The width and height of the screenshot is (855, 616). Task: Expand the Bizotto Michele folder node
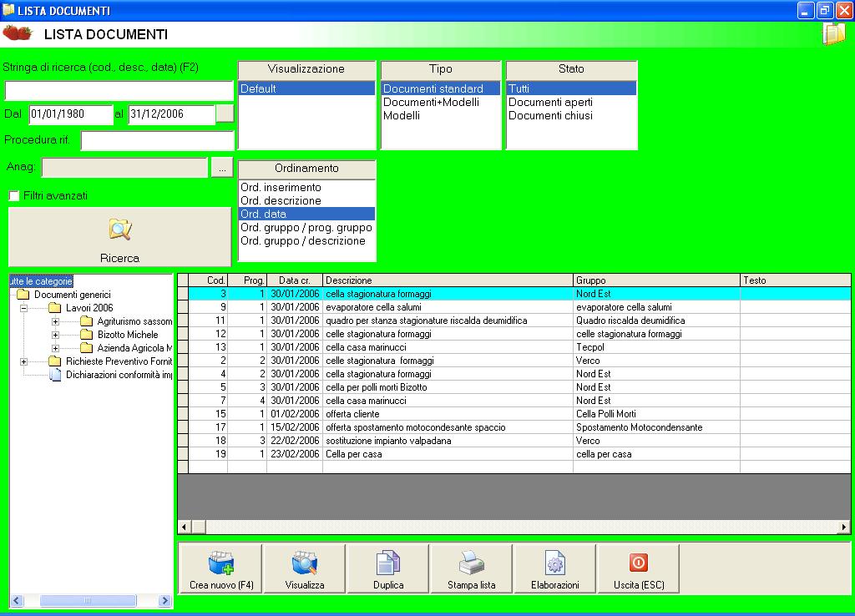click(56, 335)
